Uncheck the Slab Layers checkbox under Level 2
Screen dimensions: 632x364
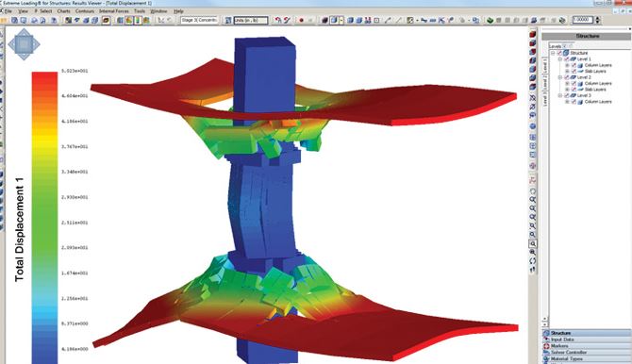pyautogui.click(x=574, y=89)
